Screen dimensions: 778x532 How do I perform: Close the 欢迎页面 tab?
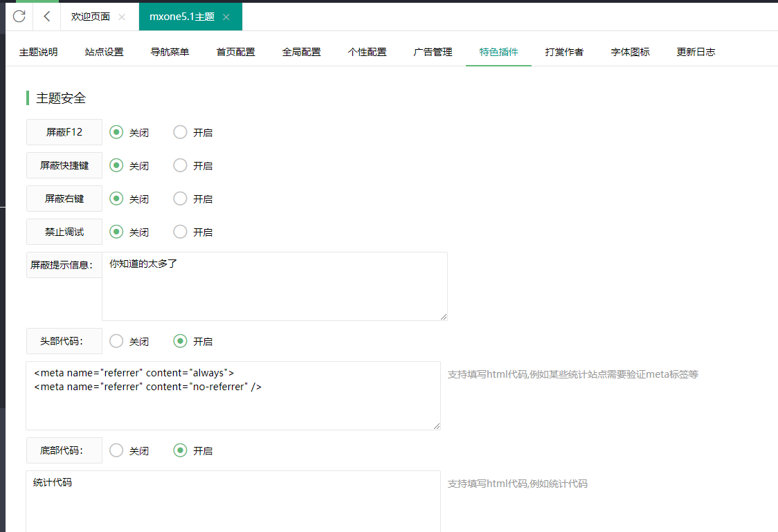coord(122,17)
